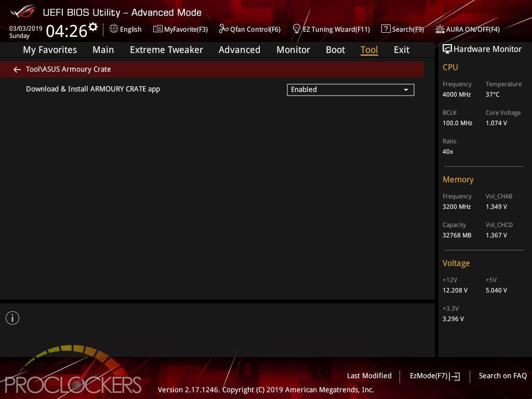
Task: Open Search(F9)
Action: (408, 29)
